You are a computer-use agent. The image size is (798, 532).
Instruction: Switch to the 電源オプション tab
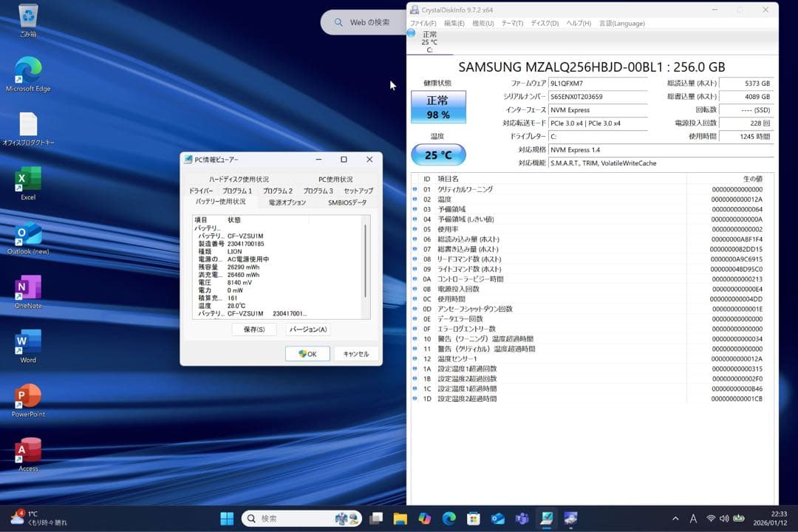[286, 202]
